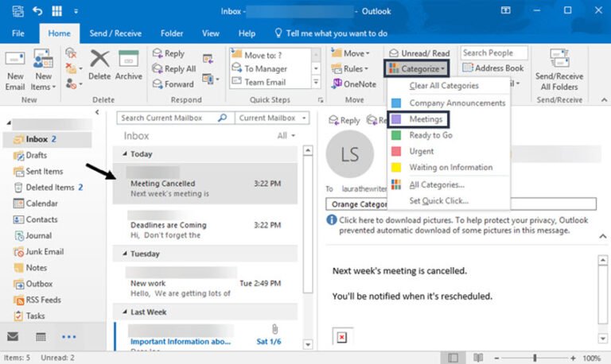
Task: Collapse the Today group
Action: coord(125,153)
